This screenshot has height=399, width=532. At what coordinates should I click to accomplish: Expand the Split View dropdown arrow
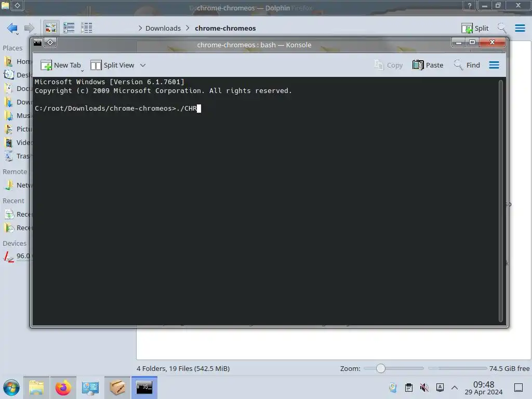[143, 65]
